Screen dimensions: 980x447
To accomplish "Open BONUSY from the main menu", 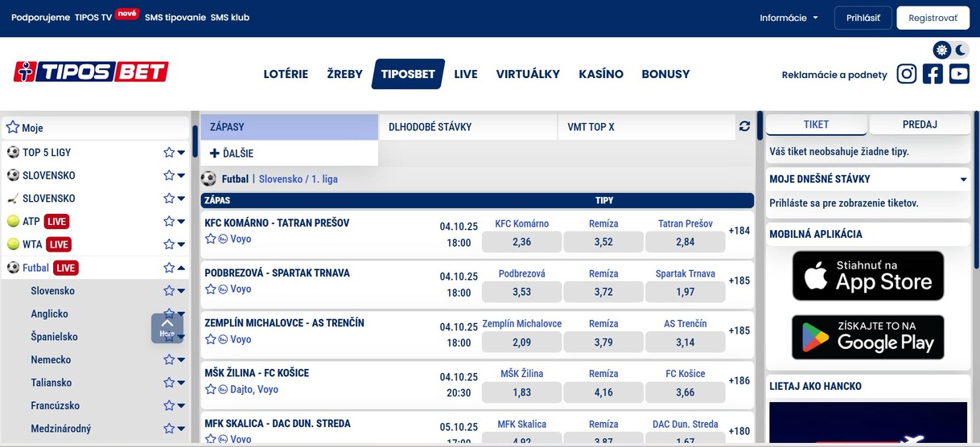I will [x=665, y=74].
